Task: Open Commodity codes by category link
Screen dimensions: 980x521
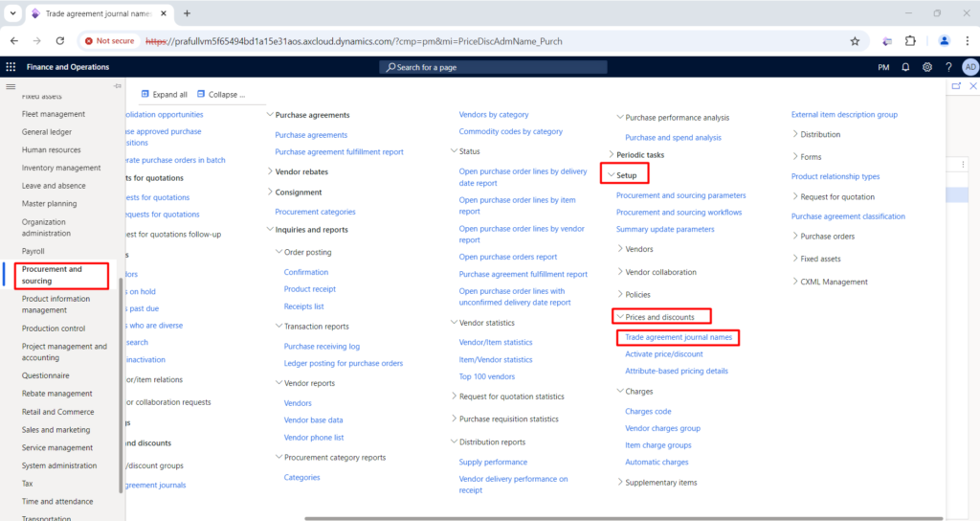Action: pos(511,131)
